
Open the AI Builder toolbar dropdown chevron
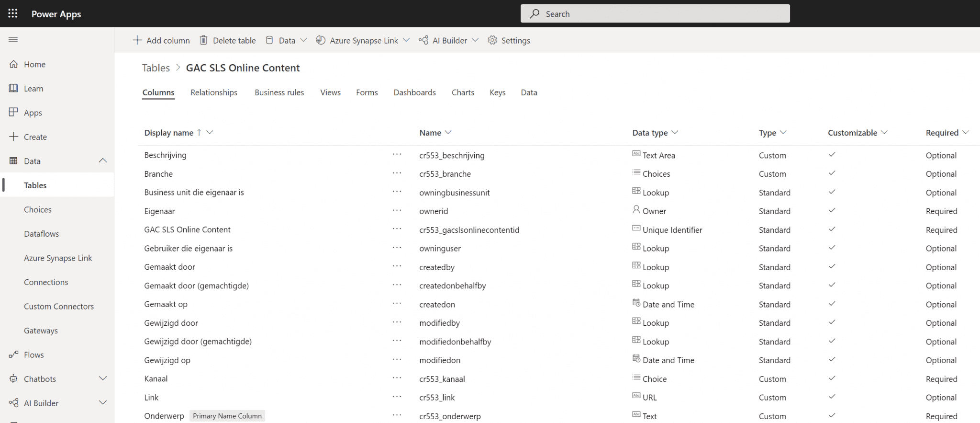pyautogui.click(x=475, y=40)
